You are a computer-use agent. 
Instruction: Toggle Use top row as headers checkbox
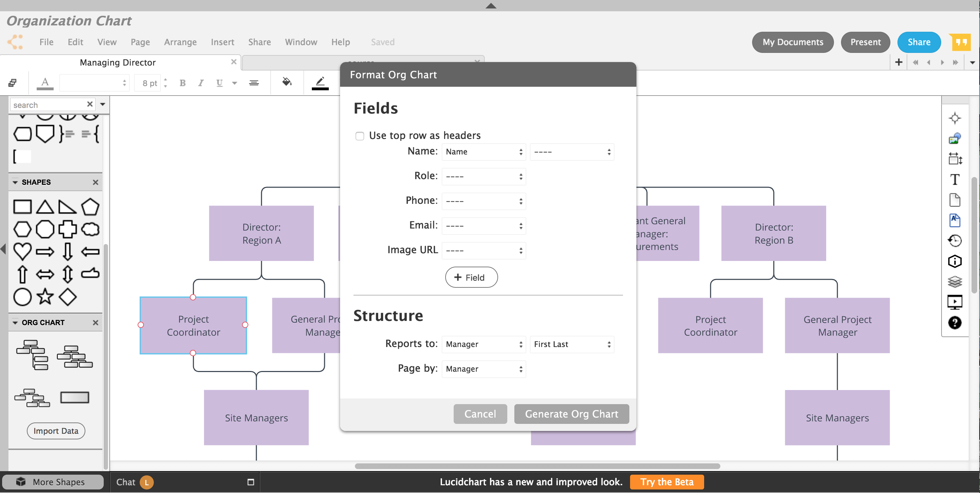coord(359,135)
